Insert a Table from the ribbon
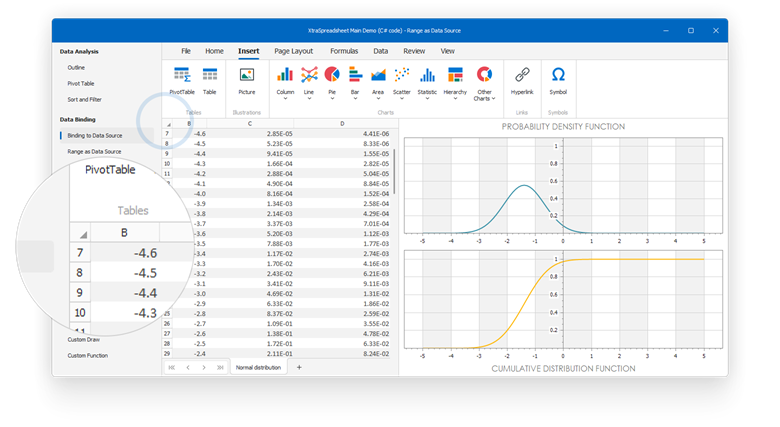The height and width of the screenshot is (427, 780). pos(209,81)
